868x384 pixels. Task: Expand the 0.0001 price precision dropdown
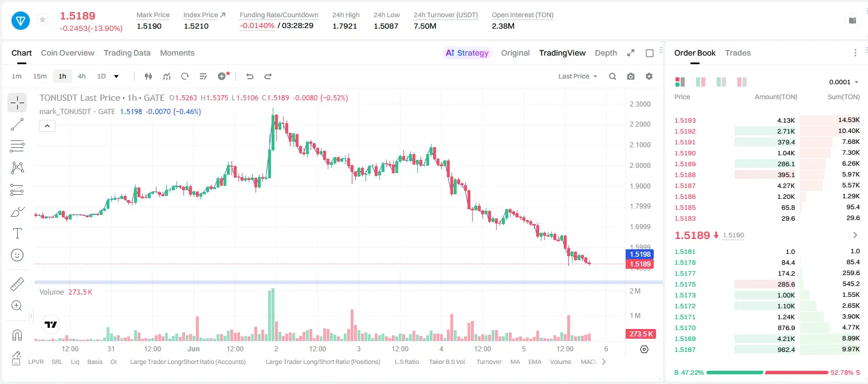[x=844, y=82]
